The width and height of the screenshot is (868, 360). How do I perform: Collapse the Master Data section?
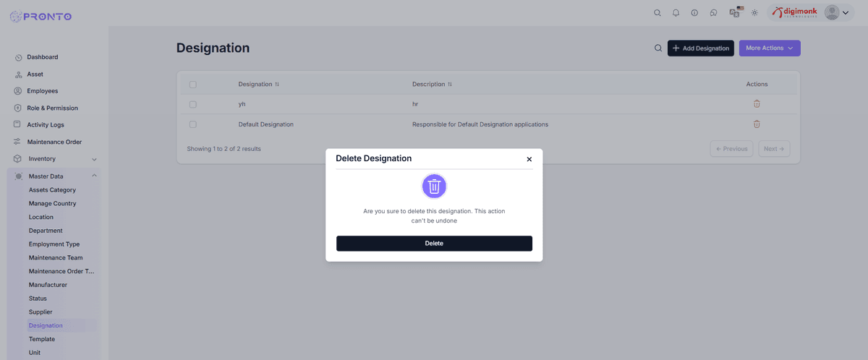(94, 176)
